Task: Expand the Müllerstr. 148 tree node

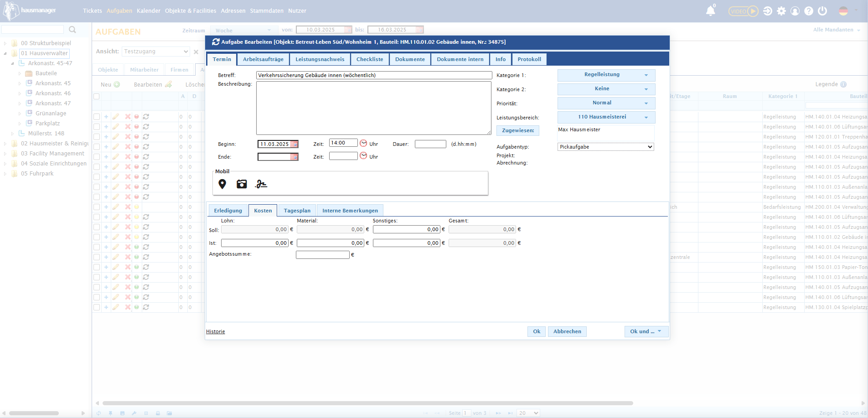Action: (x=13, y=134)
